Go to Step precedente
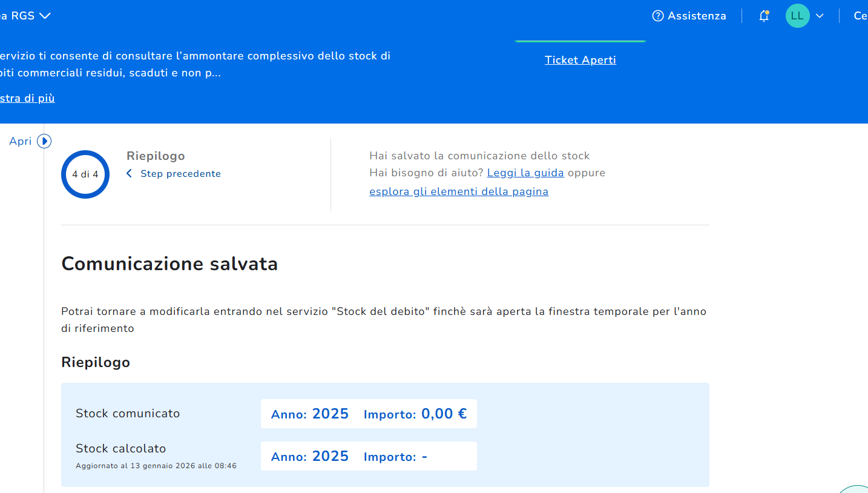 tap(180, 174)
